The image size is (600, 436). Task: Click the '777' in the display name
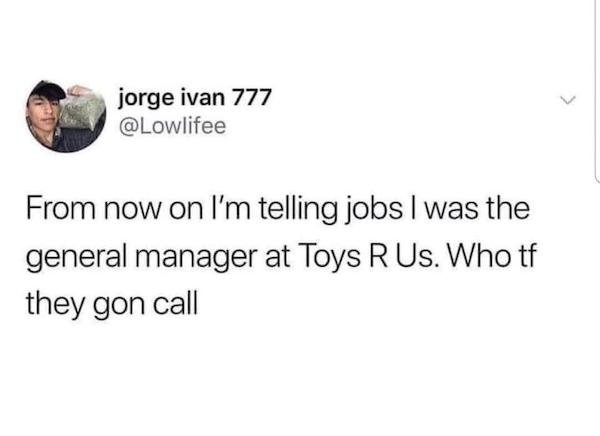pyautogui.click(x=252, y=98)
